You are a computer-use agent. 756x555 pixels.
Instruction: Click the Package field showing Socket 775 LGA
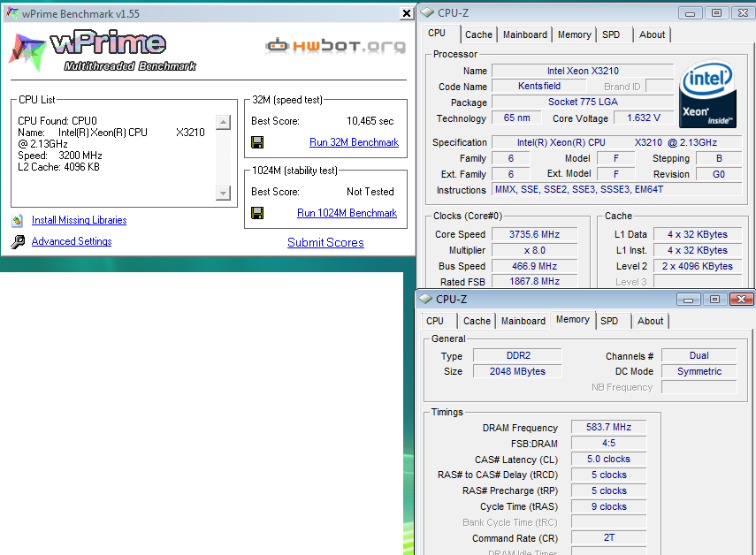(x=583, y=103)
